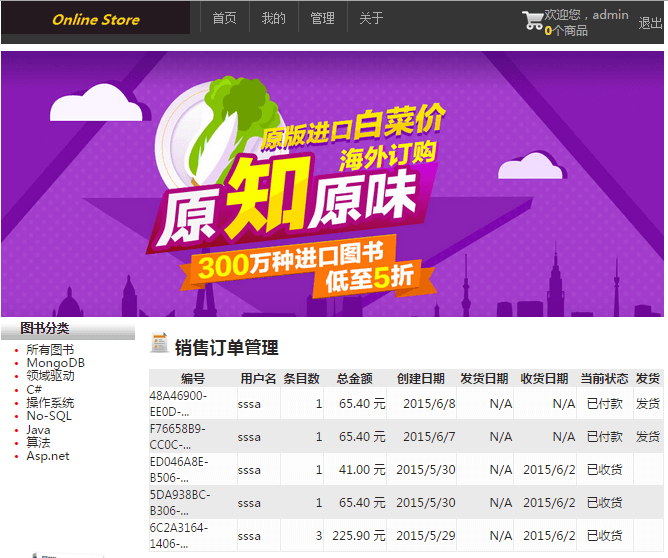Open order 6C2A3164-1406-...

[x=179, y=535]
